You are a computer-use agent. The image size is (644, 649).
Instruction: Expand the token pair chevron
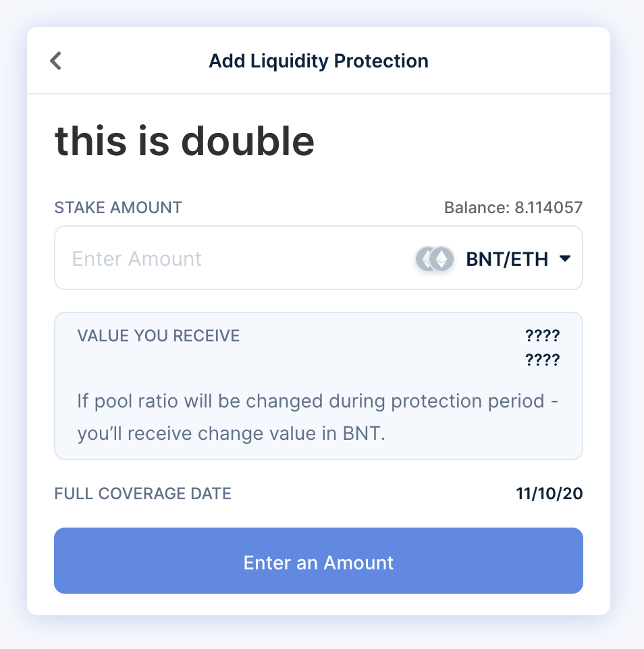click(566, 258)
